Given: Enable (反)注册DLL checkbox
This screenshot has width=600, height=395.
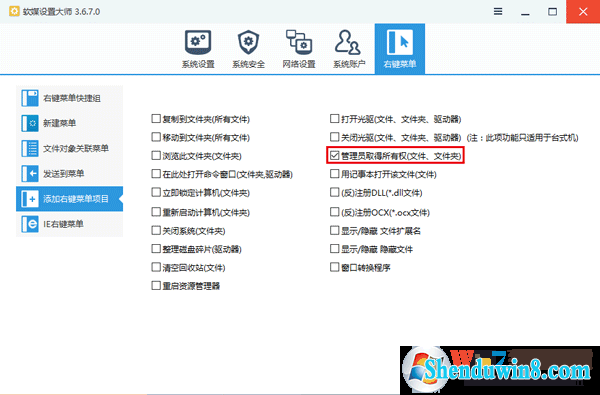Looking at the screenshot, I should [334, 192].
